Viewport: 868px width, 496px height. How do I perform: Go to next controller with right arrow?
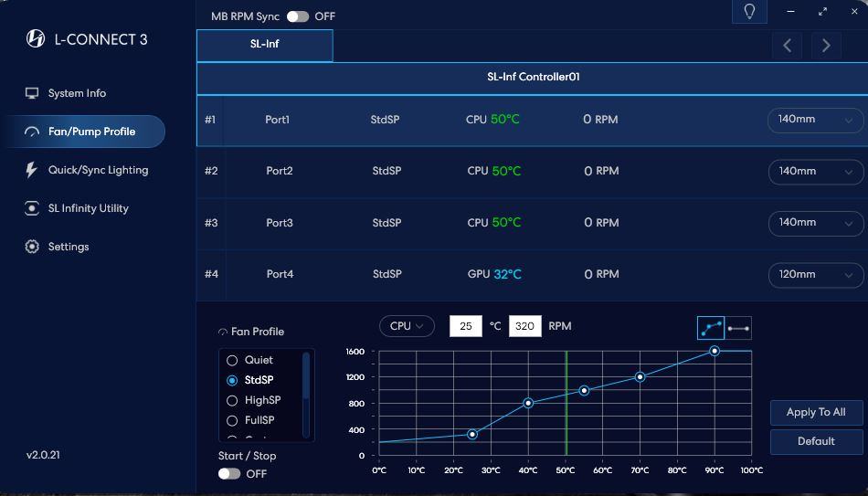[826, 46]
